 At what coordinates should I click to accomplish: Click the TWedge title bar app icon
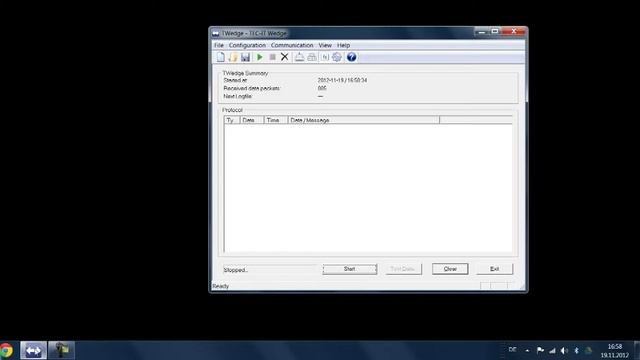[x=216, y=33]
